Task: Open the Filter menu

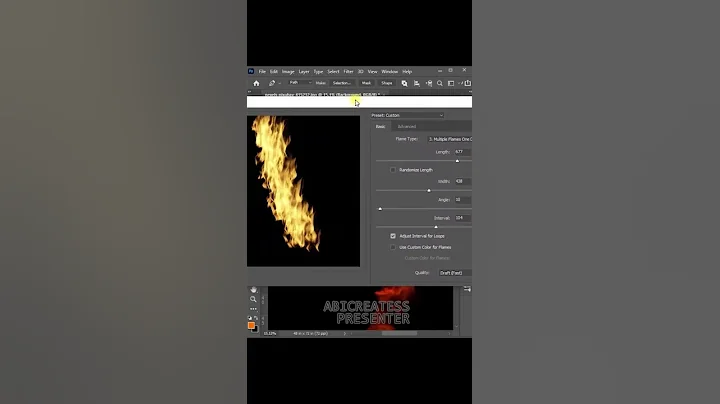Action: point(349,72)
